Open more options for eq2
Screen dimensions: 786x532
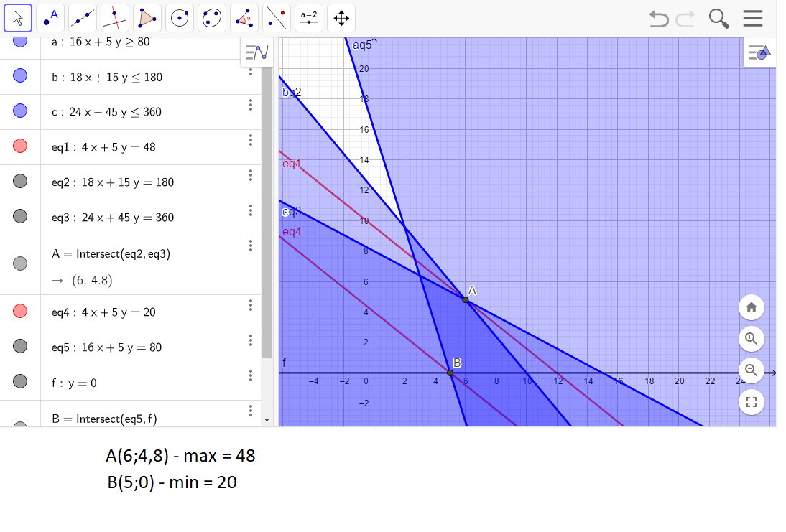coord(251,175)
